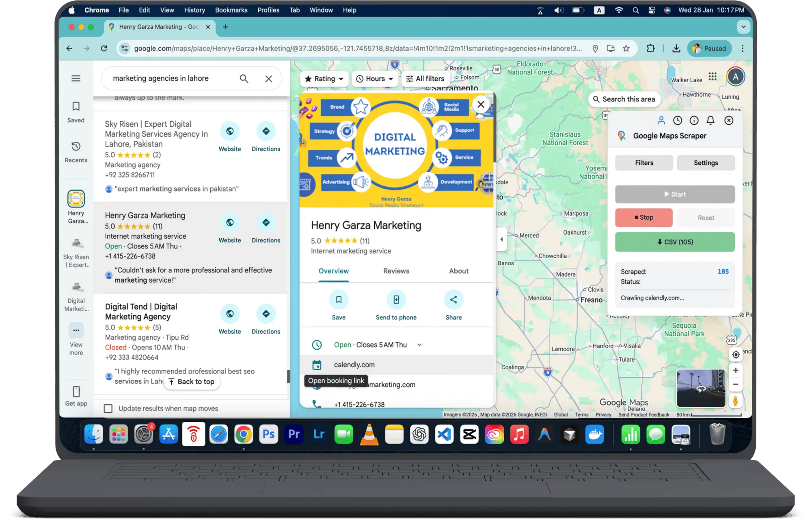Screen dimensions: 812x520
Task: Open the calendly.com booking link
Action: 396,365
